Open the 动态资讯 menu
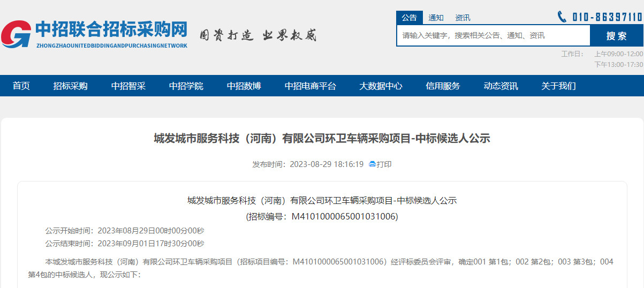 click(x=501, y=86)
